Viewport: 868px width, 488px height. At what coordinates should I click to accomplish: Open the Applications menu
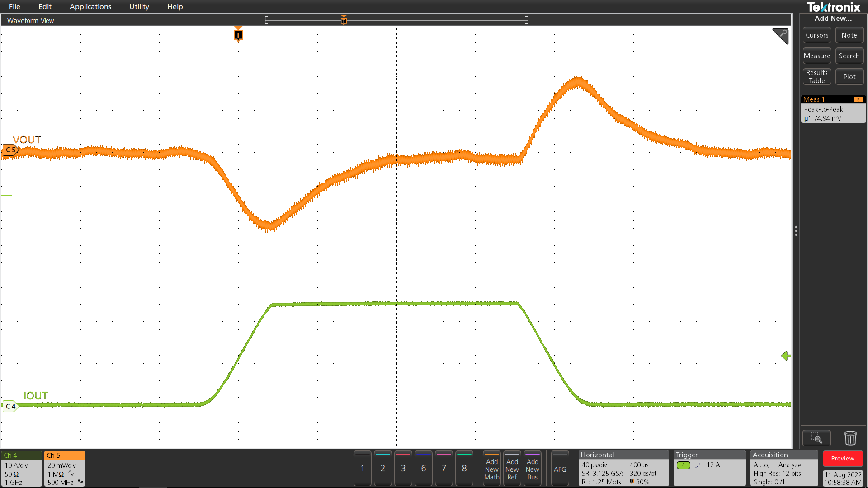pyautogui.click(x=90, y=7)
